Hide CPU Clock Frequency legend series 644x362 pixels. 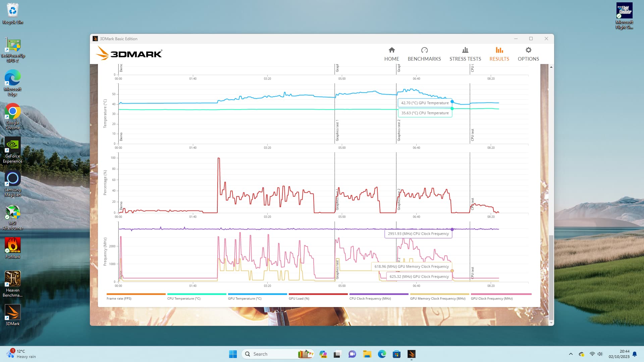[370, 298]
